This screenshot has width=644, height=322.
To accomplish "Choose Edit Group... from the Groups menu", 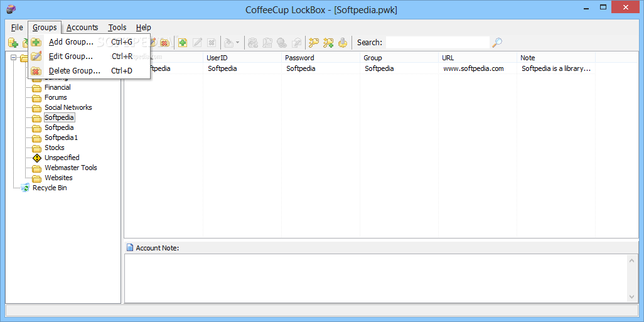I will [x=89, y=56].
